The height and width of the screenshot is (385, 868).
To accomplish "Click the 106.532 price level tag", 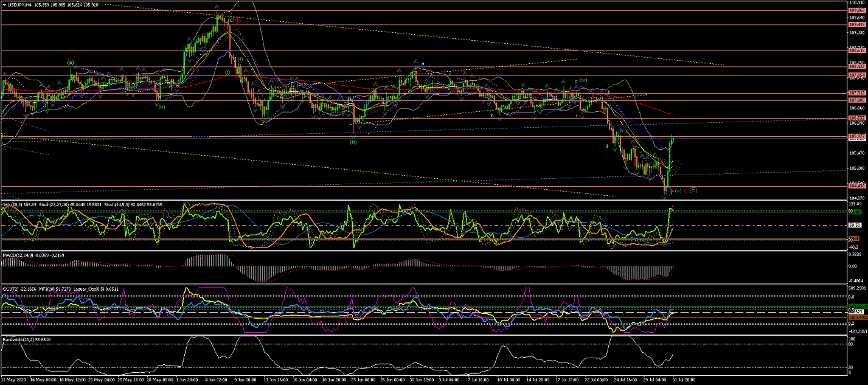I will (856, 117).
